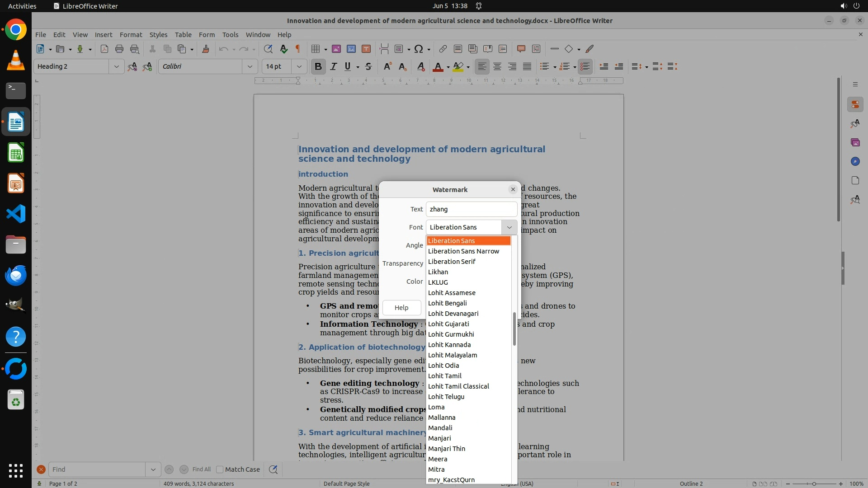This screenshot has height=488, width=868.
Task: Toggle Formatting Marks pilcrow icon
Action: 298,49
